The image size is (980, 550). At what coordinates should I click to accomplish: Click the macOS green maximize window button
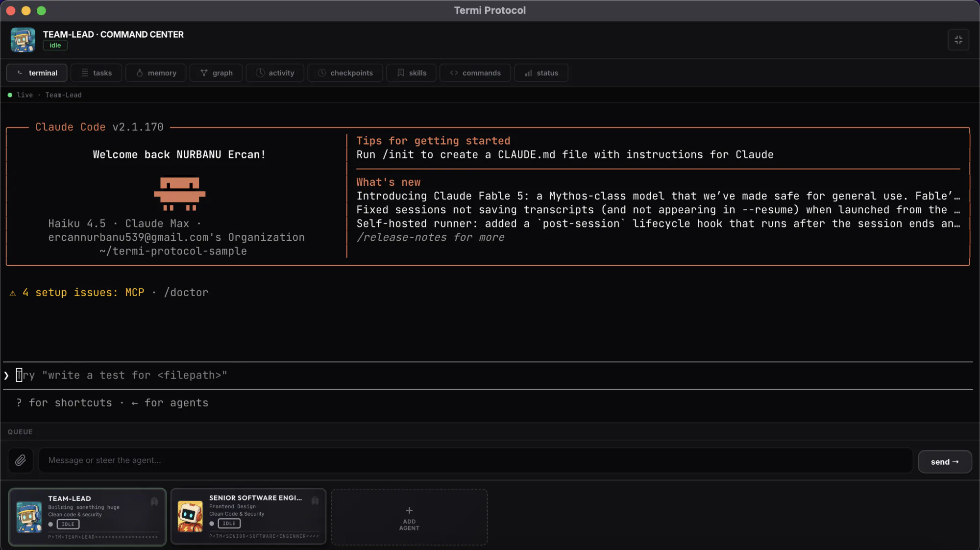(x=42, y=10)
